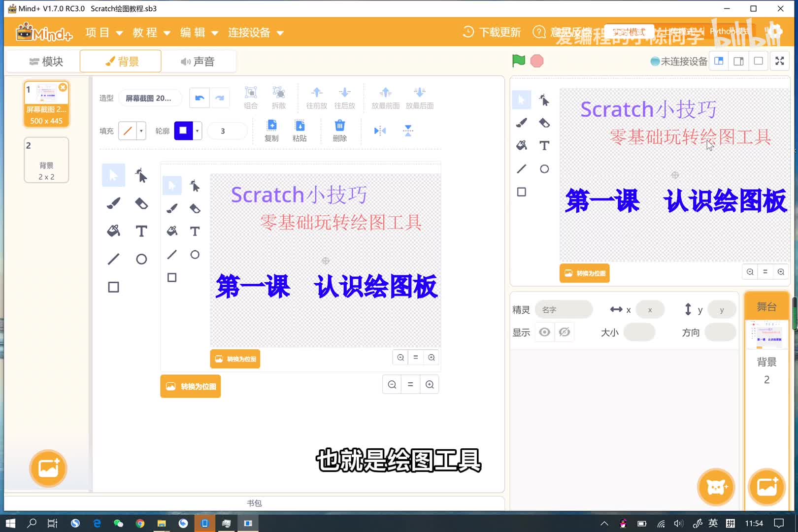The image size is (798, 532).
Task: Click the 粘贴 paste icon
Action: coord(299,131)
